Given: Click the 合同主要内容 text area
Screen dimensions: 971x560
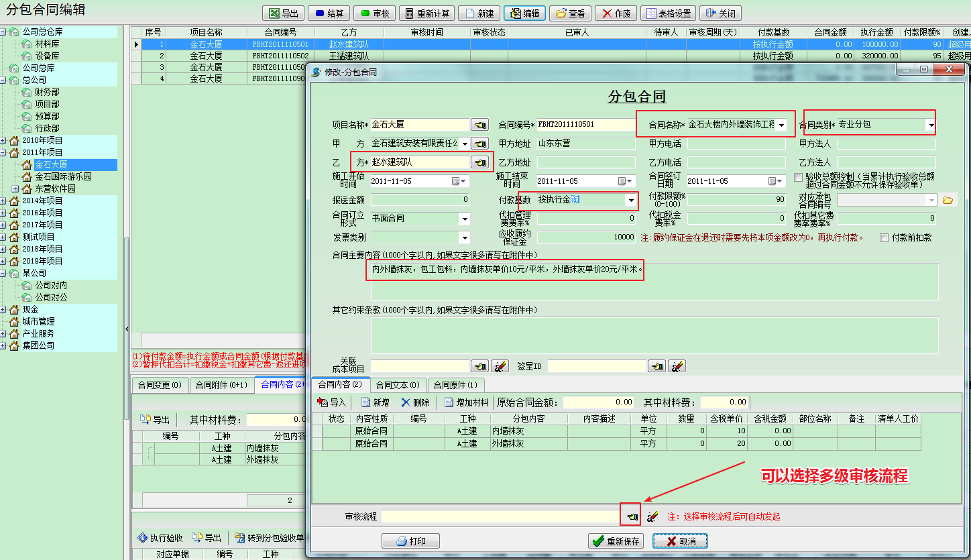Looking at the screenshot, I should click(x=654, y=282).
